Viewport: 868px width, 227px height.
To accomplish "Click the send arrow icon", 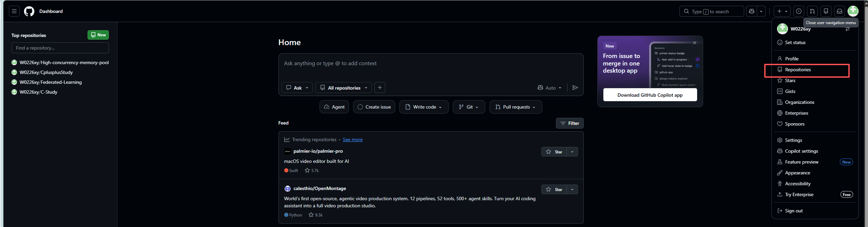I will point(575,88).
